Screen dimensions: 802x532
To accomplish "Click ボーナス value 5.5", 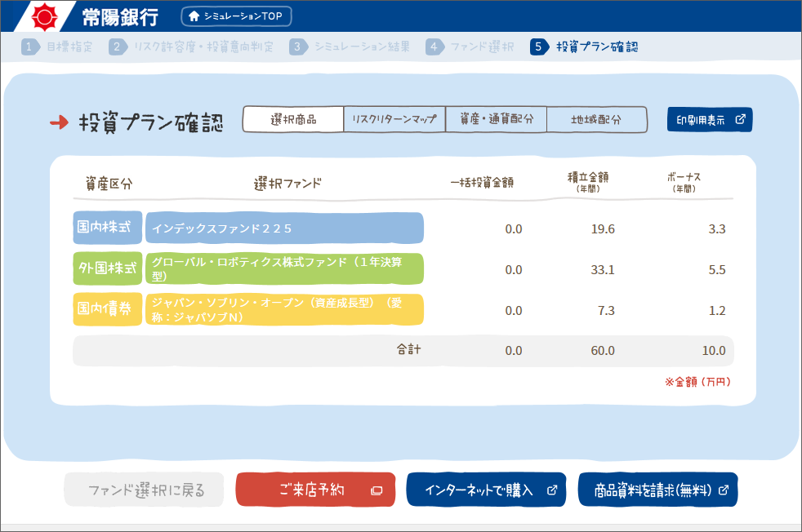I will point(716,270).
